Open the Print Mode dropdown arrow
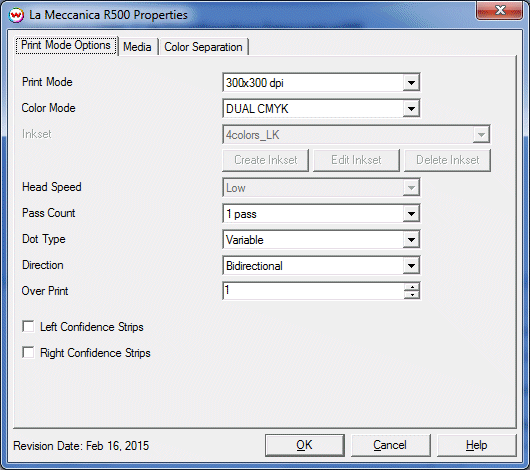 [x=411, y=83]
